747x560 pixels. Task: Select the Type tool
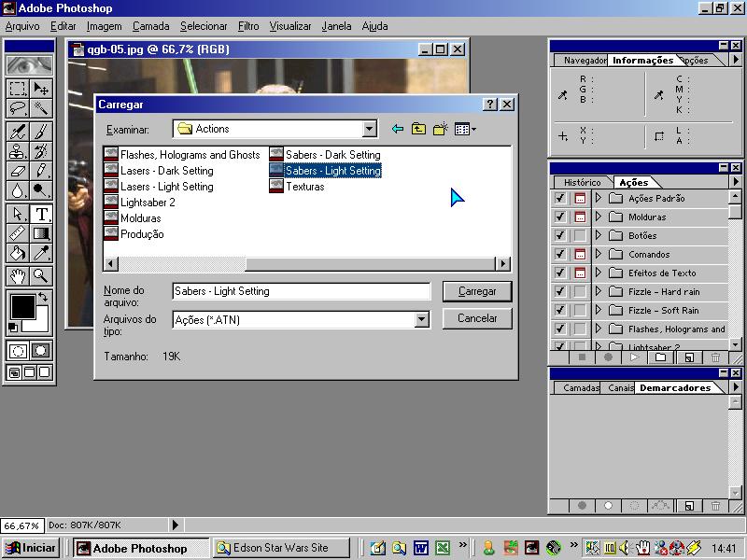tap(41, 215)
